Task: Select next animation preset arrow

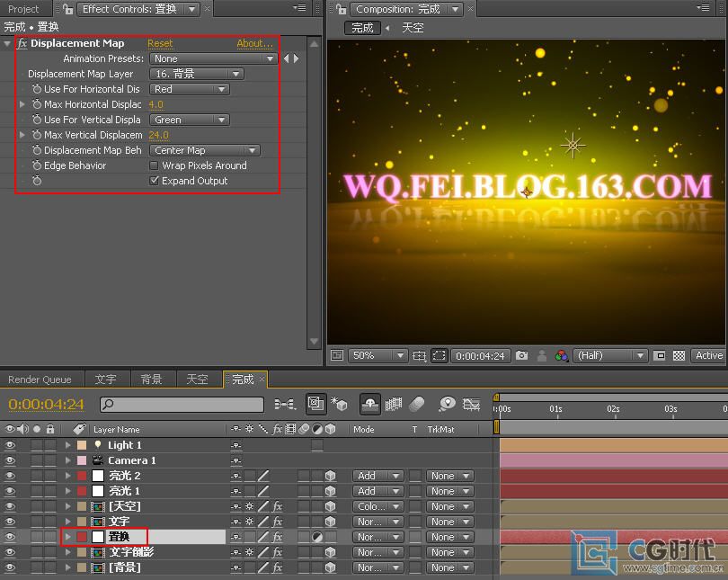Action: [297, 58]
